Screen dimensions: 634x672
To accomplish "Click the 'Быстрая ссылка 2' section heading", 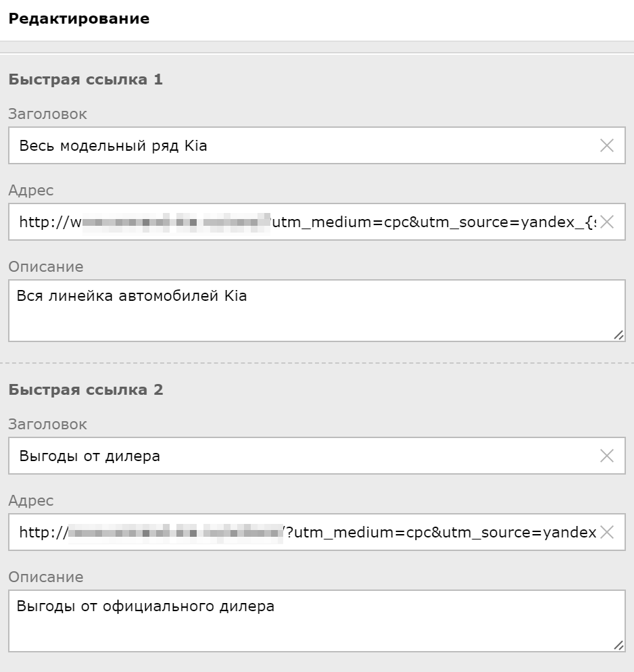I will pyautogui.click(x=85, y=390).
